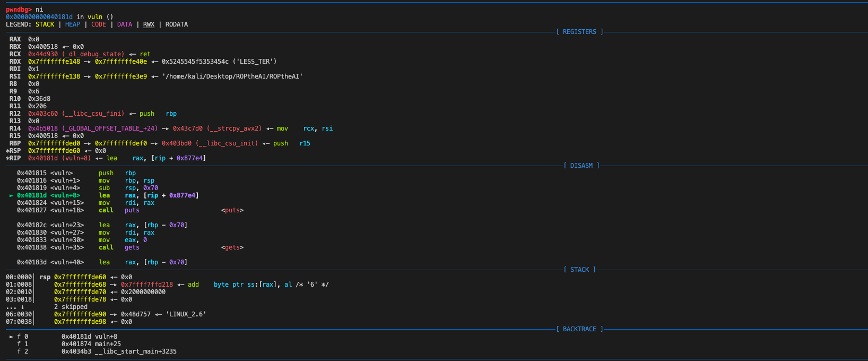
Task: Click the REGISTERS section header
Action: 579,32
